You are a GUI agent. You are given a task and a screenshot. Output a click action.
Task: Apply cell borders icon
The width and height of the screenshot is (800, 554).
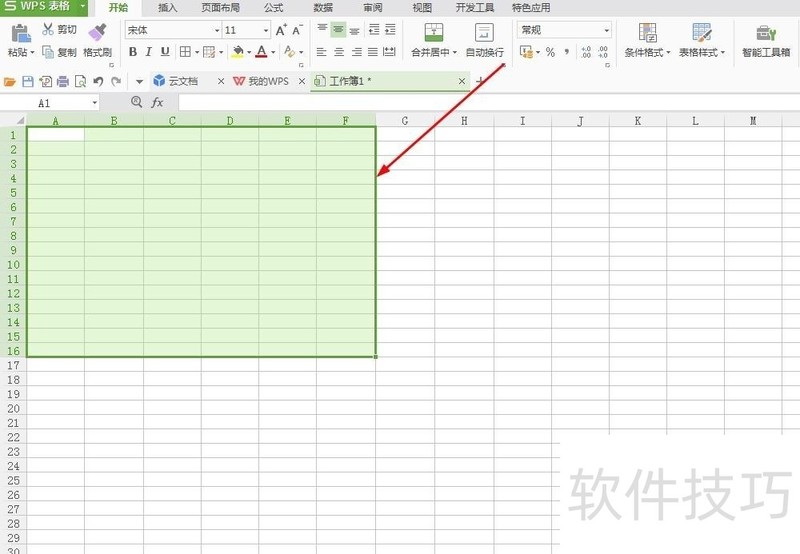[185, 52]
